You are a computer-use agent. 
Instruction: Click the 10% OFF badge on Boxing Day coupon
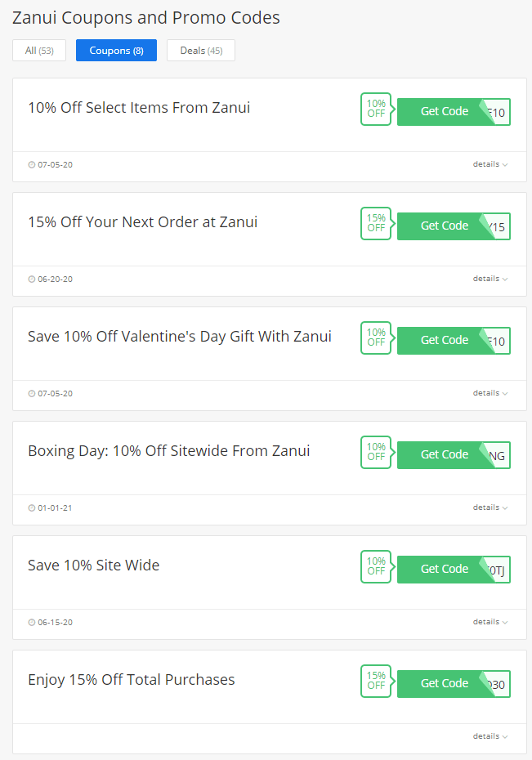pyautogui.click(x=376, y=452)
